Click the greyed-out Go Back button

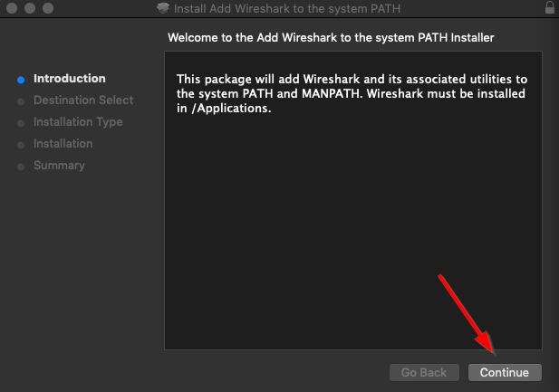pyautogui.click(x=424, y=372)
